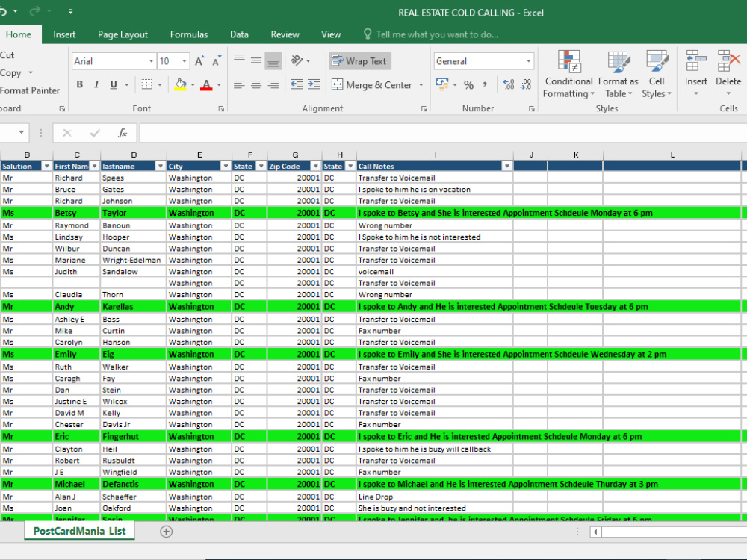Increase font size with large A
The image size is (747, 560).
pyautogui.click(x=199, y=61)
